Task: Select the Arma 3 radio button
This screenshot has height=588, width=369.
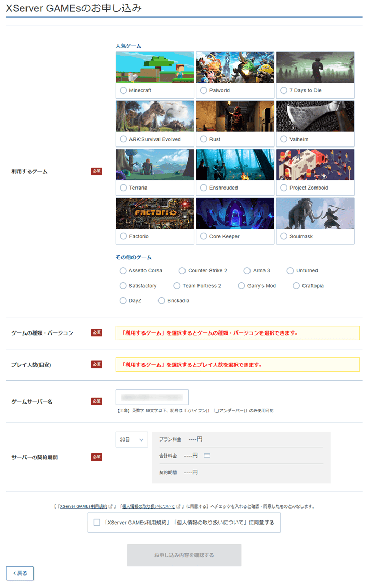Action: tap(247, 271)
